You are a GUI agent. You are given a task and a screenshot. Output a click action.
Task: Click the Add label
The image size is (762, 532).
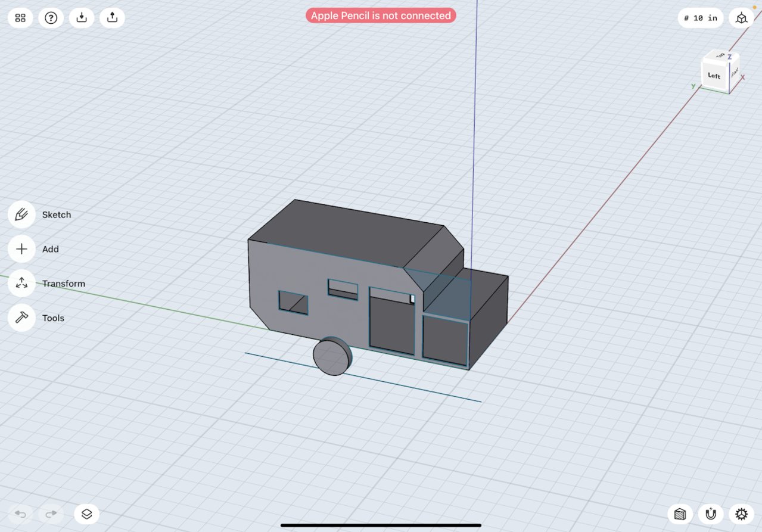click(51, 249)
